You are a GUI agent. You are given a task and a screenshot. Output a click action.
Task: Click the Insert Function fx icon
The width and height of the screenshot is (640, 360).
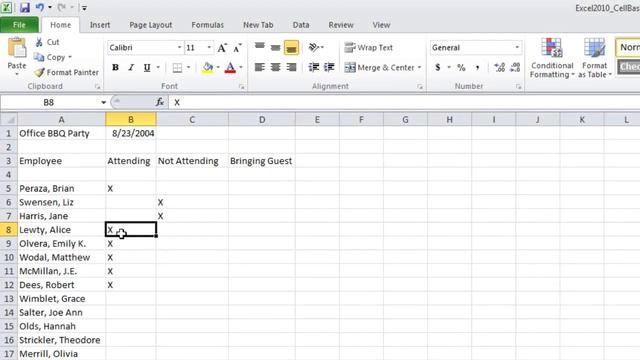160,102
